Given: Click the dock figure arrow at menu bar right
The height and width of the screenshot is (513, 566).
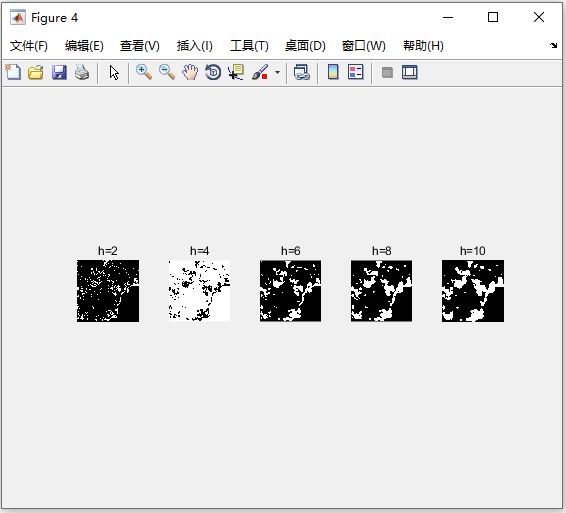Looking at the screenshot, I should coord(553,45).
